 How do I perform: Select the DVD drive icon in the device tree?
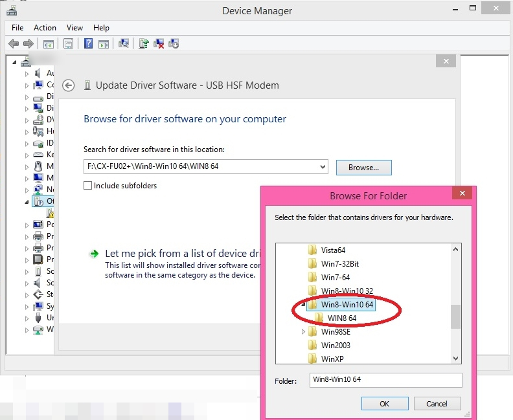click(38, 120)
